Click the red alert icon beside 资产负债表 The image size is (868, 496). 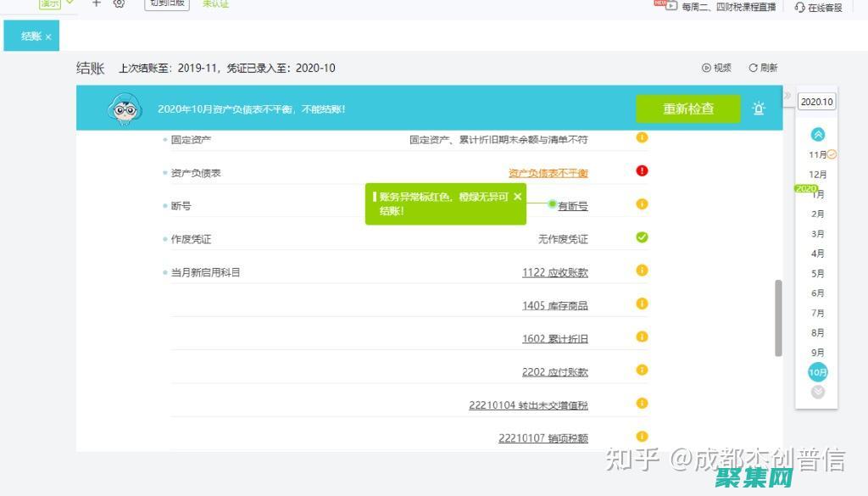[642, 171]
